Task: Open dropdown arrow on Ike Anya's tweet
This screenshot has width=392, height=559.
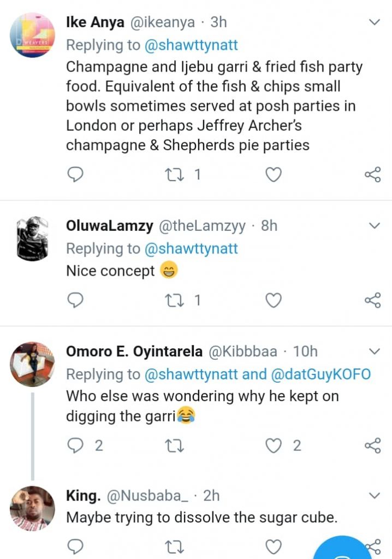Action: pos(375,22)
